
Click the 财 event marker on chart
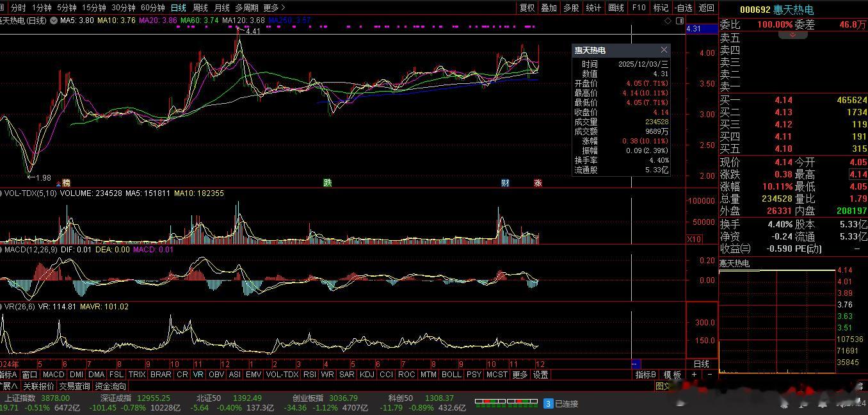pos(505,183)
